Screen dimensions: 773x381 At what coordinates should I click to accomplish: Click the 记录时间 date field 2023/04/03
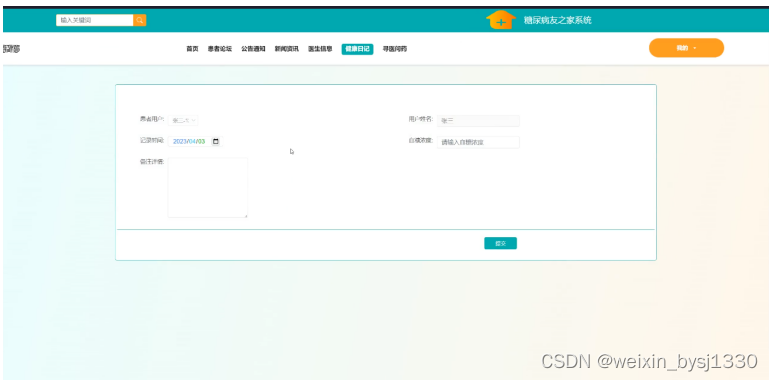(195, 141)
